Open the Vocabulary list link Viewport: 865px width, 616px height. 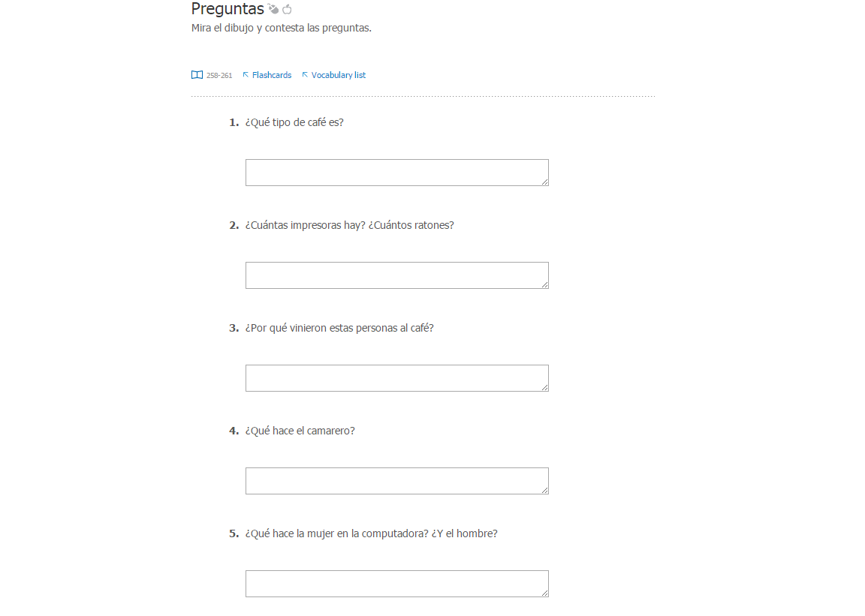338,75
